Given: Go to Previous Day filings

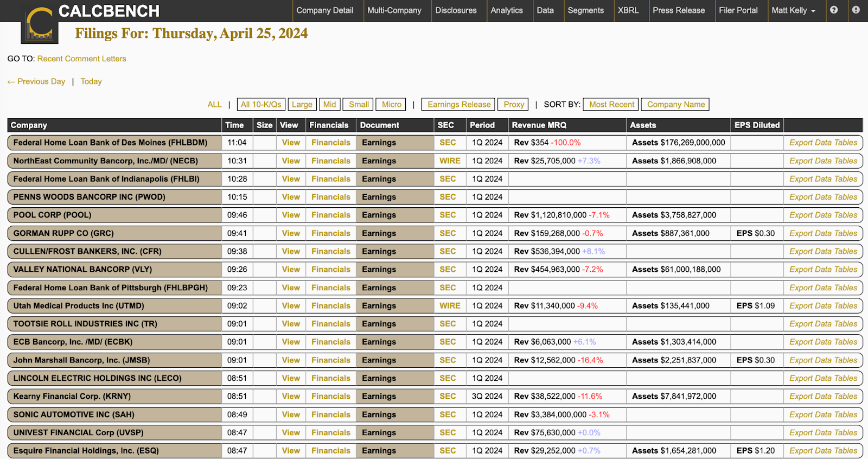Looking at the screenshot, I should tap(36, 81).
